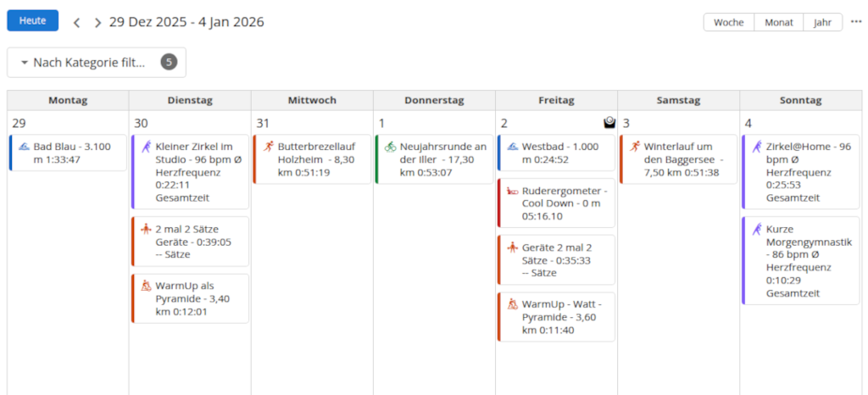868x395 pixels.
Task: Click the filter count badge showing 5
Action: click(x=169, y=62)
